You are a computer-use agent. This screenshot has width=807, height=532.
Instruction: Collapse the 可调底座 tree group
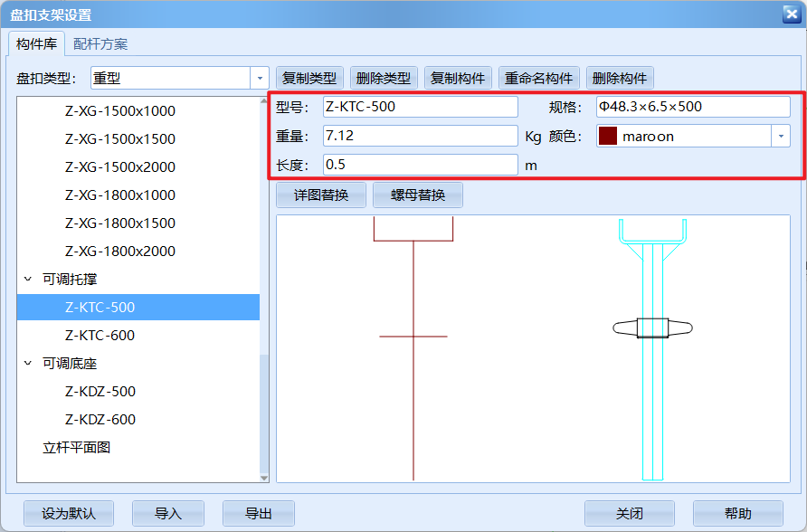28,364
